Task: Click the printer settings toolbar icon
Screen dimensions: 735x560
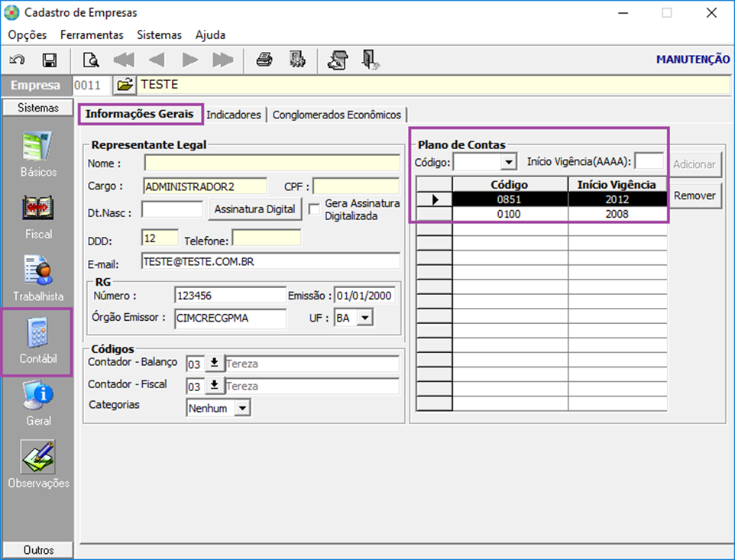Action: pyautogui.click(x=338, y=60)
